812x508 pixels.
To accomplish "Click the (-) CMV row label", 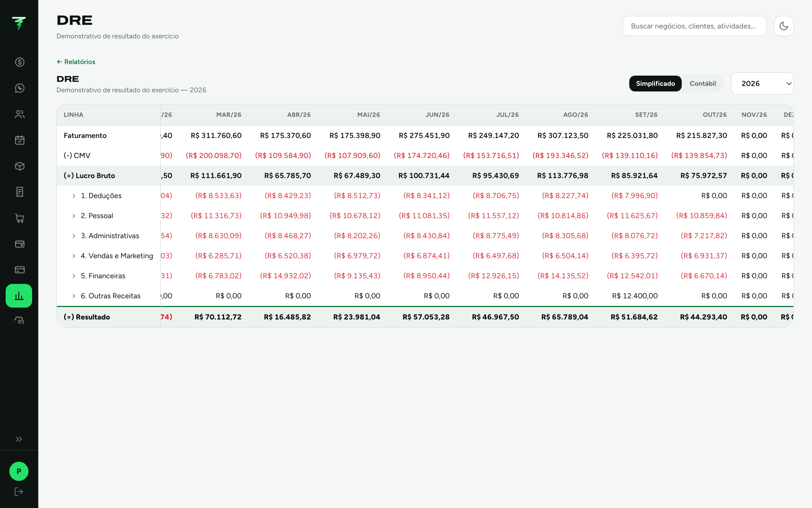I will [77, 156].
